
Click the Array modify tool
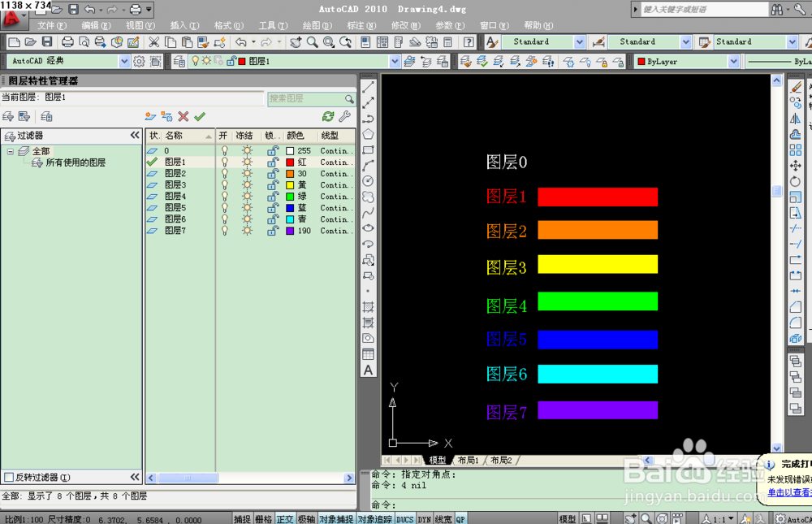796,150
